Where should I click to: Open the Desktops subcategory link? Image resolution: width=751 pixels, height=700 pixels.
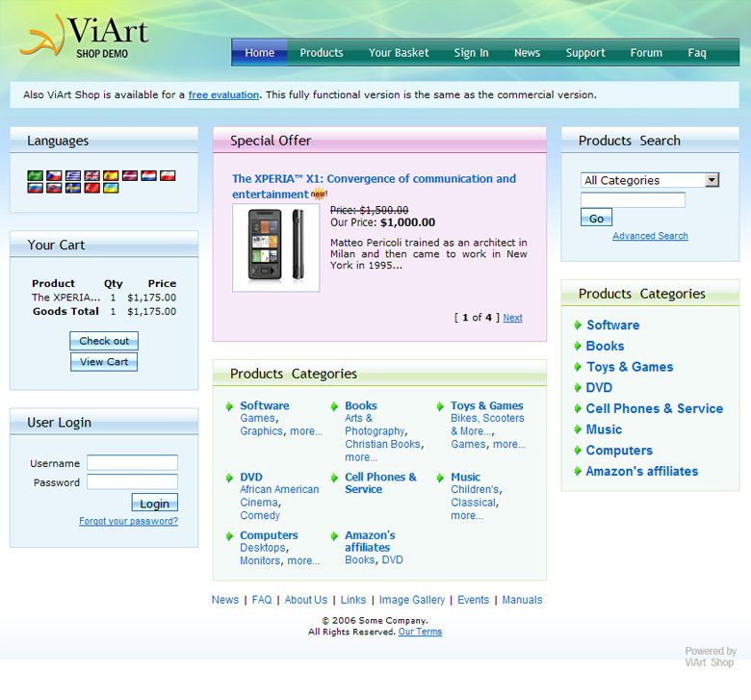tap(263, 548)
